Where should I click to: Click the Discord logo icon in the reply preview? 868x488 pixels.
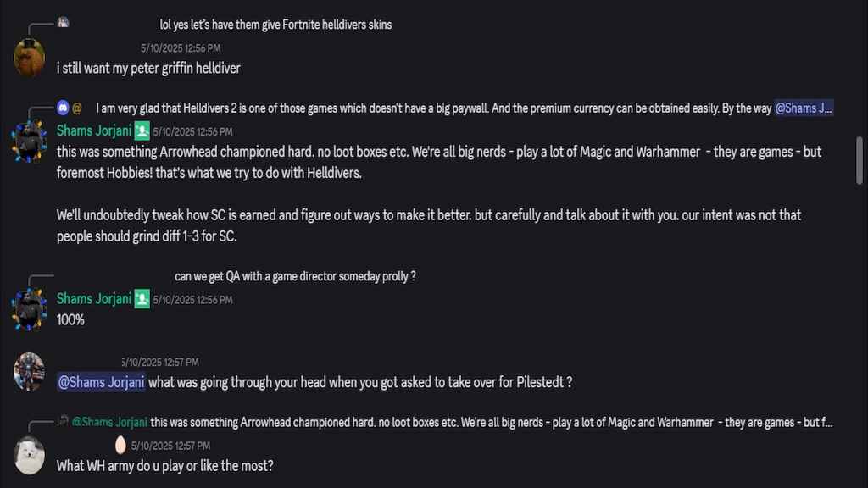(63, 108)
